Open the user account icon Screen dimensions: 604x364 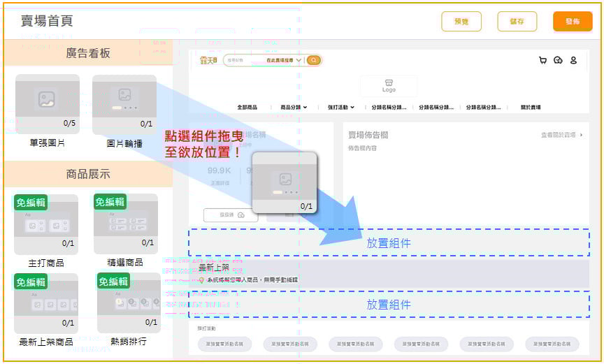click(x=573, y=61)
